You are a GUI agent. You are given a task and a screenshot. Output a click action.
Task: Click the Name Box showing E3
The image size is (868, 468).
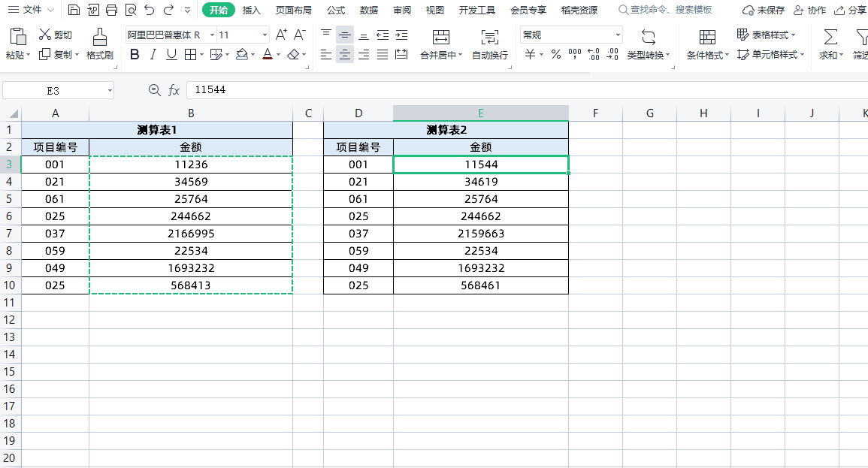coord(54,89)
